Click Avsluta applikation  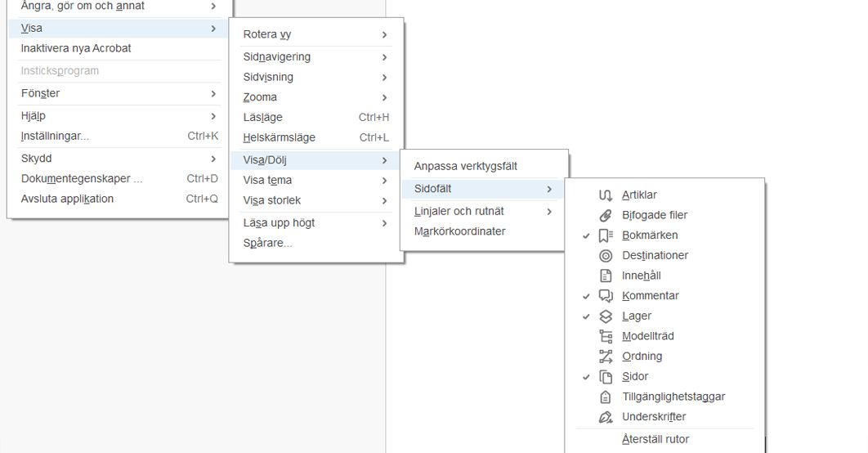coord(67,200)
